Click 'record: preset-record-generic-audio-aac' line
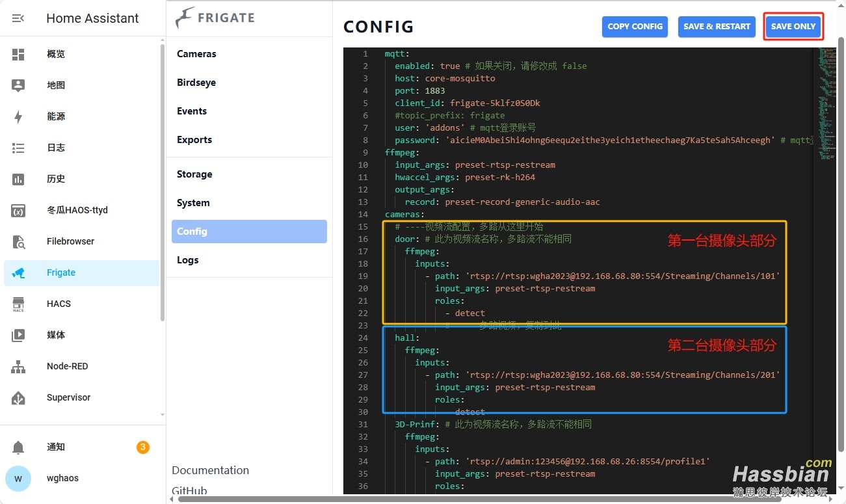Viewport: 846px width, 504px height. tap(502, 202)
